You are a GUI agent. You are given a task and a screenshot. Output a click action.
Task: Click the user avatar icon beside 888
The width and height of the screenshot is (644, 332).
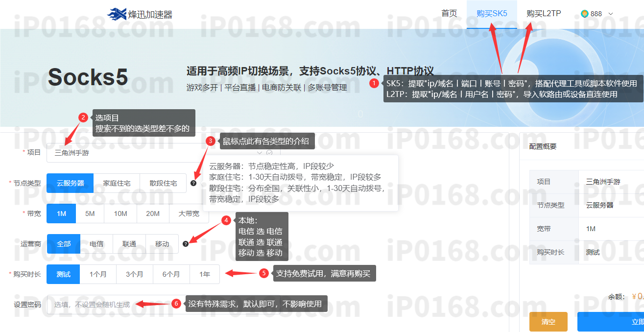(x=584, y=14)
